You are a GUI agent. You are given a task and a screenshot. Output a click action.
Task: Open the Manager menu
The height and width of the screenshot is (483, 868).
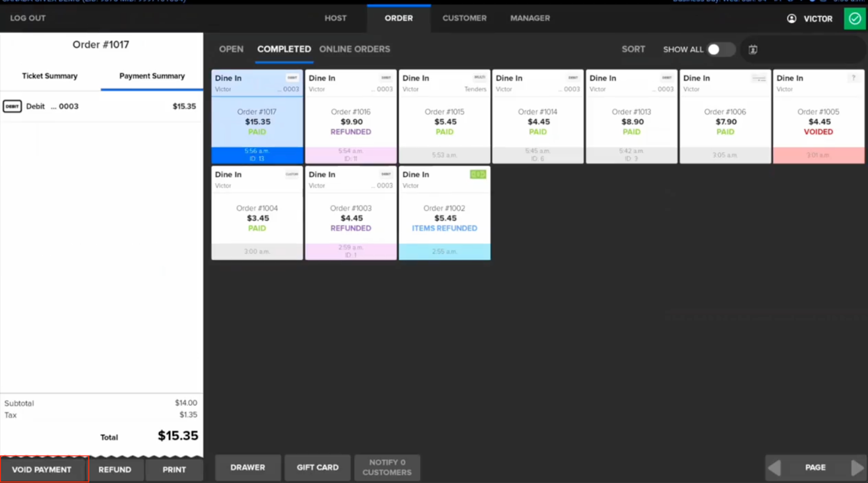tap(529, 18)
